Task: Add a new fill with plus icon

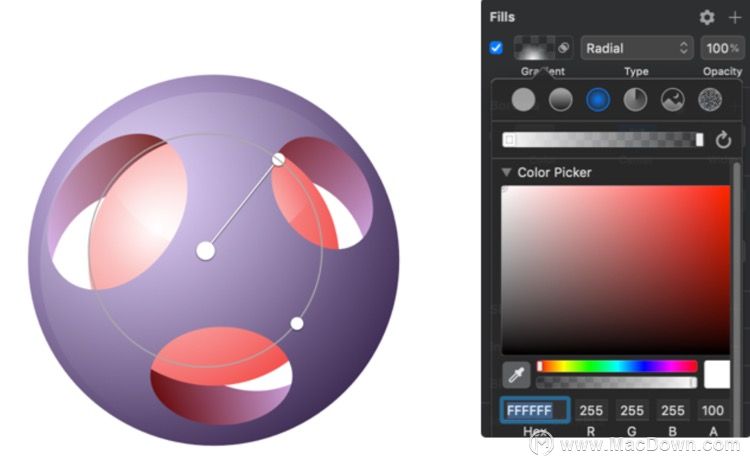Action: (735, 18)
